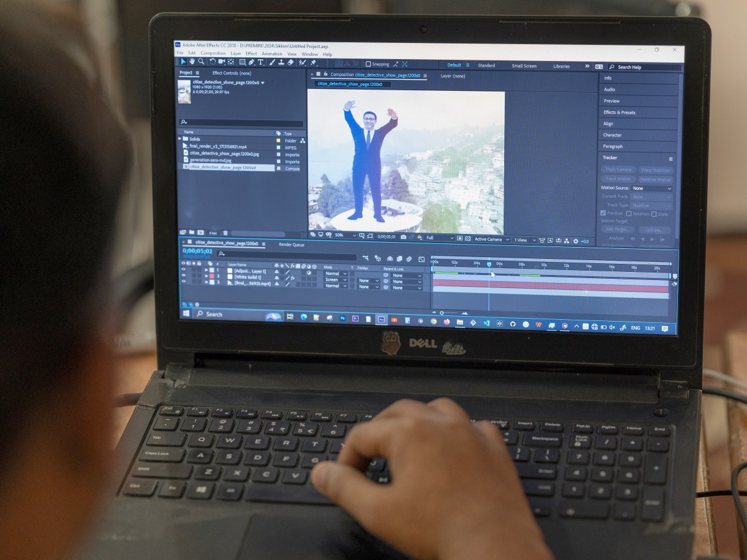Select final_render_v3 mp4 file in Project

(x=218, y=146)
